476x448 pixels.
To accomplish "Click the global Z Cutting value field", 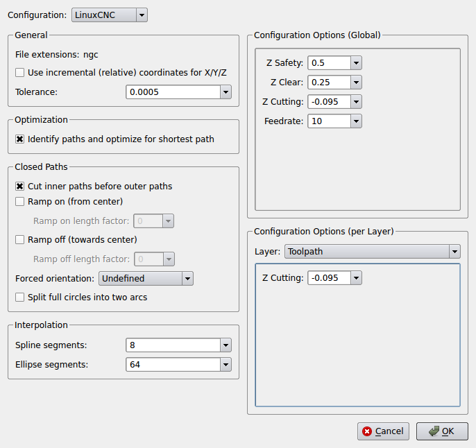I will click(x=330, y=102).
